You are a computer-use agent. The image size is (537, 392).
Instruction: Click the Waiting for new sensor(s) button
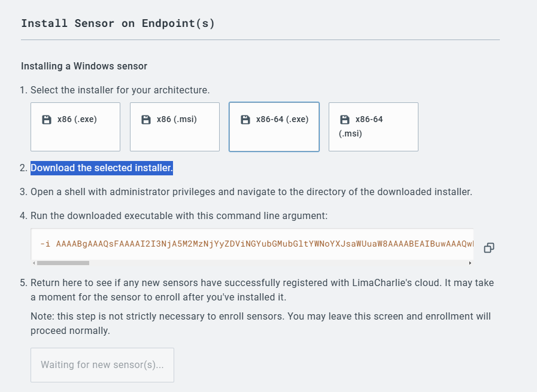point(102,365)
